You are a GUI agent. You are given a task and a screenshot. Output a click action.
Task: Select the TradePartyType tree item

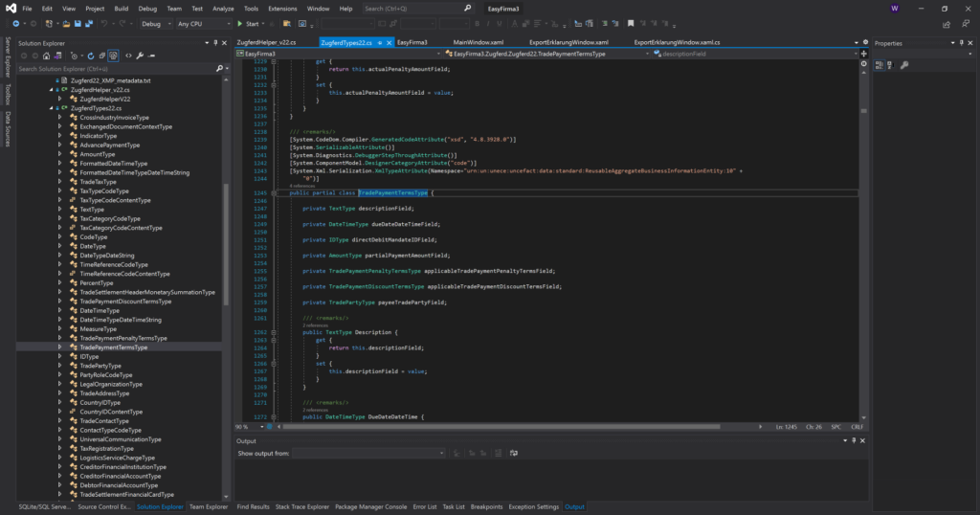pos(100,366)
